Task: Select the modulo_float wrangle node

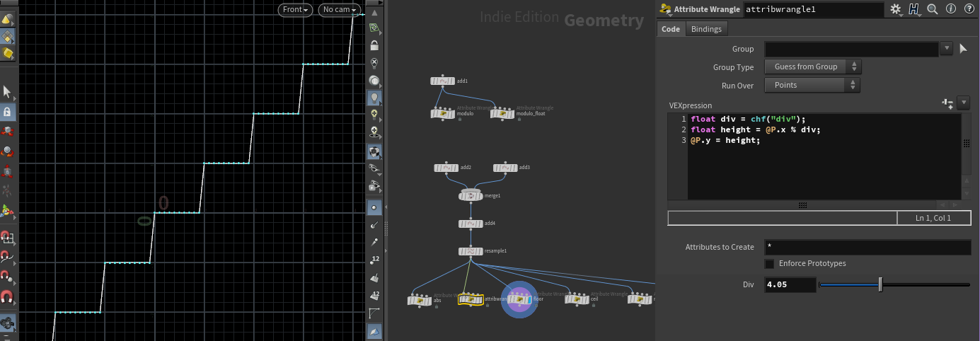Action: pos(502,113)
